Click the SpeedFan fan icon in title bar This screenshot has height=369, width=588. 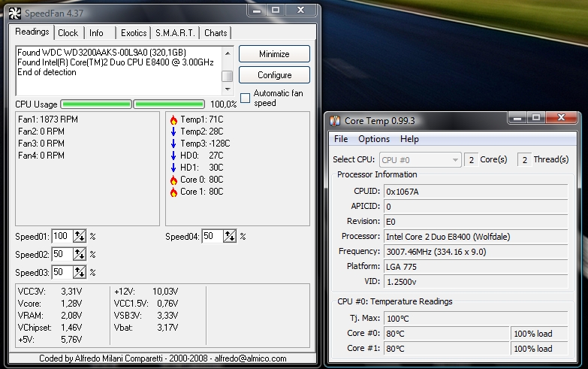coord(15,13)
